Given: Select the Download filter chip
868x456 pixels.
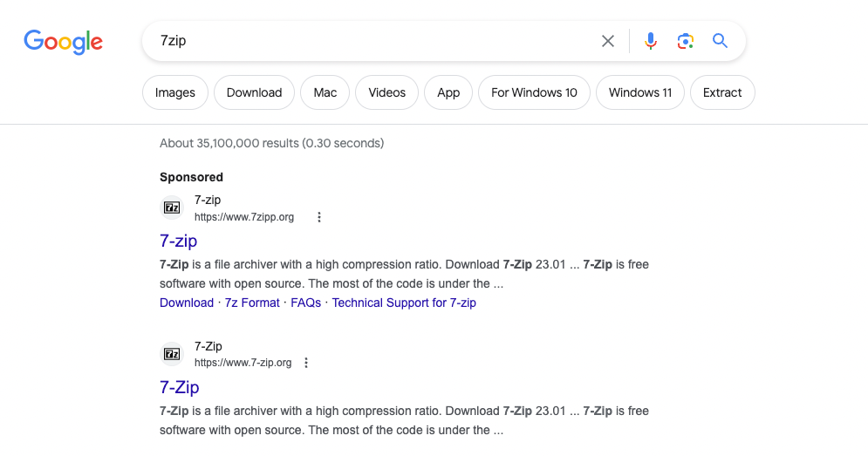Looking at the screenshot, I should click(254, 92).
